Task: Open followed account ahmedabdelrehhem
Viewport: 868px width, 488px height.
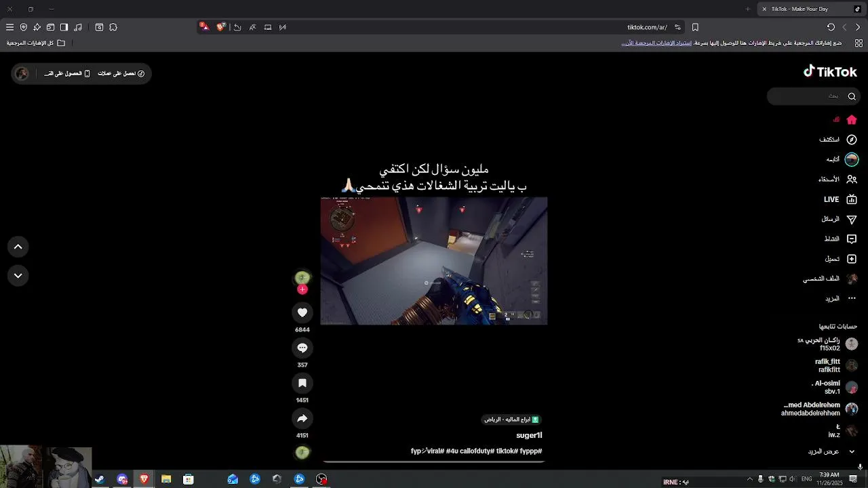Action: tap(819, 409)
